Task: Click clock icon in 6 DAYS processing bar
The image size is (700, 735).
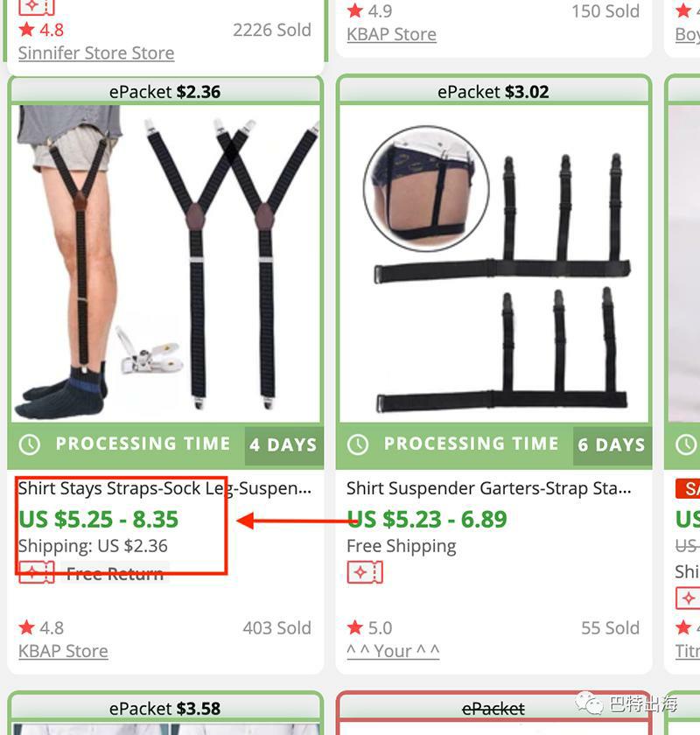Action: tap(358, 444)
